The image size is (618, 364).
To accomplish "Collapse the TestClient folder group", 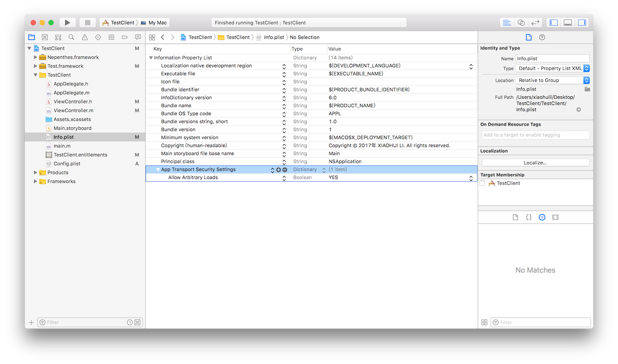I will point(36,75).
